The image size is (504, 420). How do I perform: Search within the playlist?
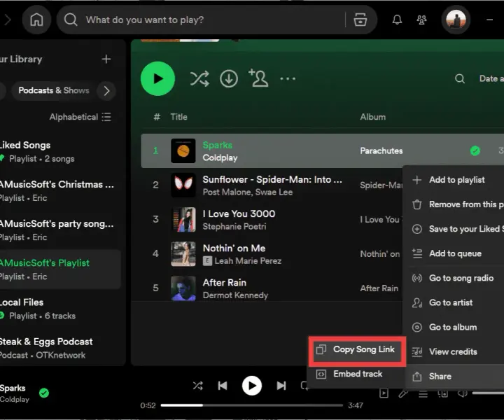pyautogui.click(x=460, y=78)
